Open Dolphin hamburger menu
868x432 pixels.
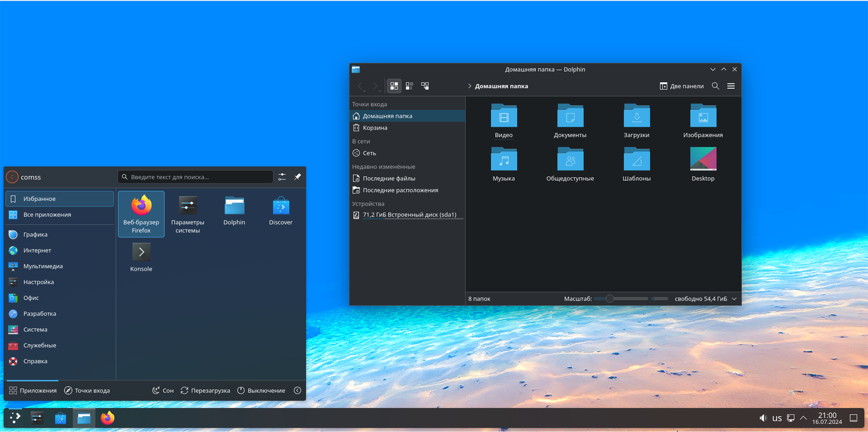[731, 86]
